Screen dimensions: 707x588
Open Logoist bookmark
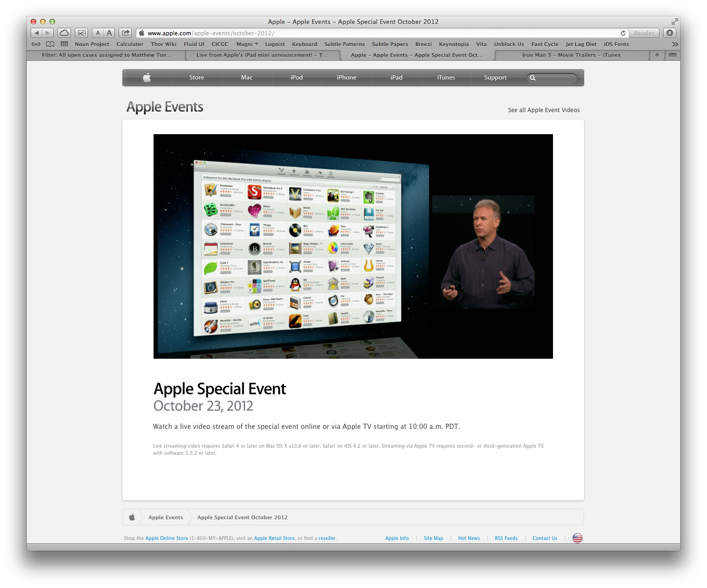(x=275, y=44)
